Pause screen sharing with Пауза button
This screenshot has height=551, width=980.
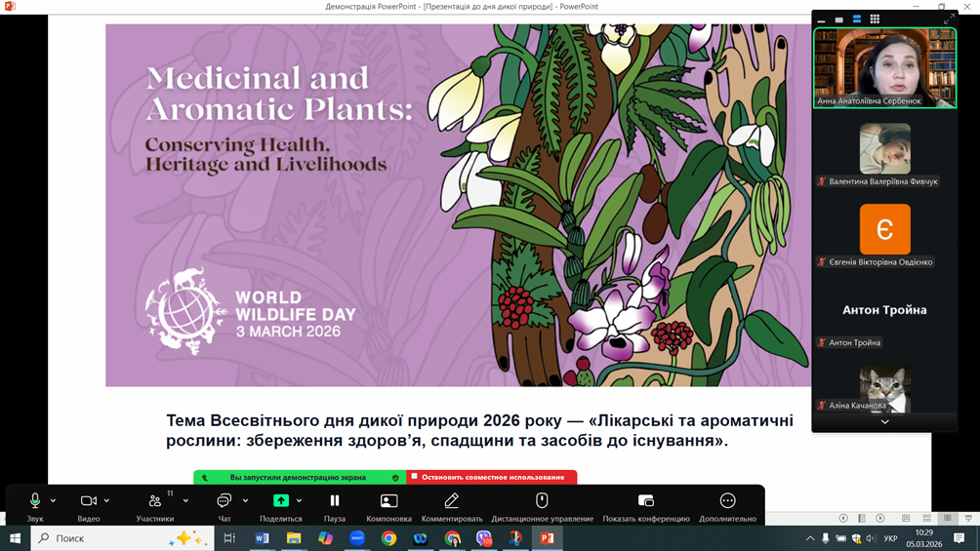click(334, 501)
